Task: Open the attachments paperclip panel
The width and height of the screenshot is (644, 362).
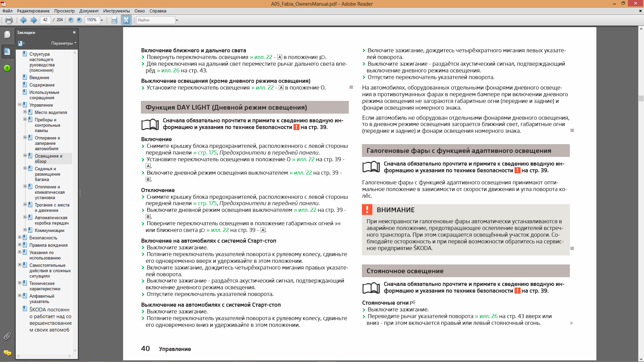Action: coord(7,336)
